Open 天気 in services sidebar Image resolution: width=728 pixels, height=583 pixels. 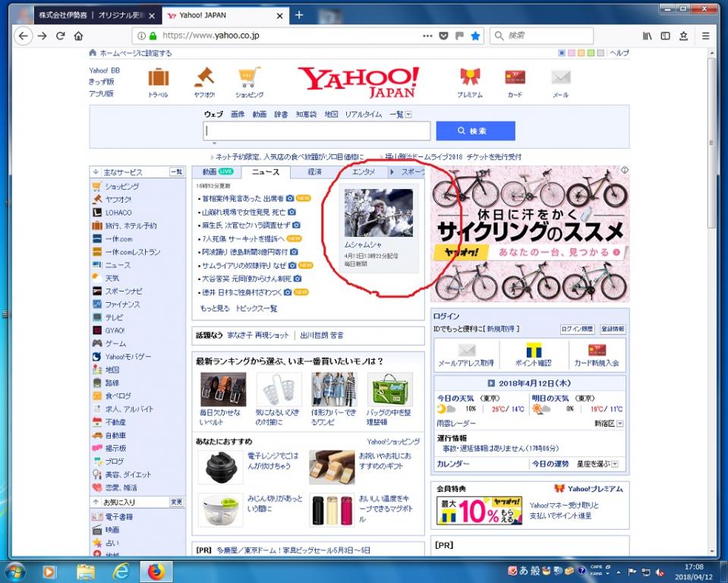112,278
